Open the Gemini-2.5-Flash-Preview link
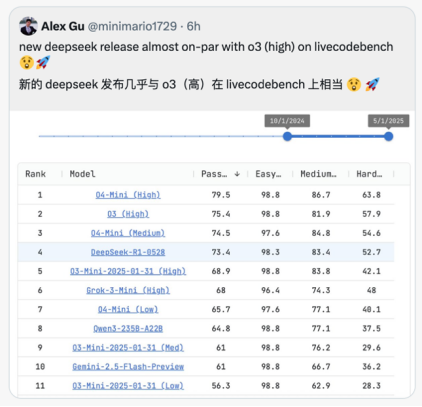 tap(128, 367)
